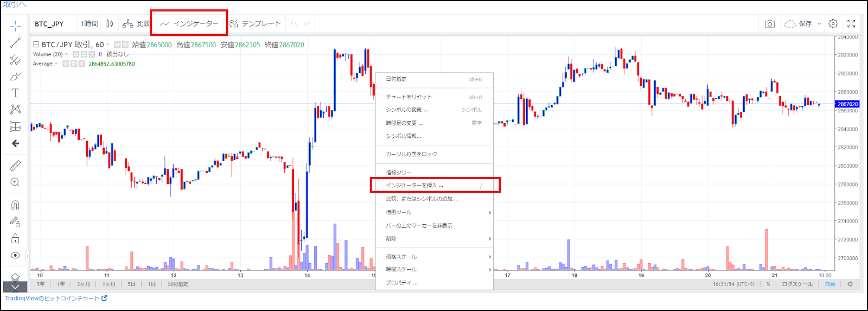Screen dimensions: 868x311
Task: Select the trend line drawing tool
Action: pos(15,43)
